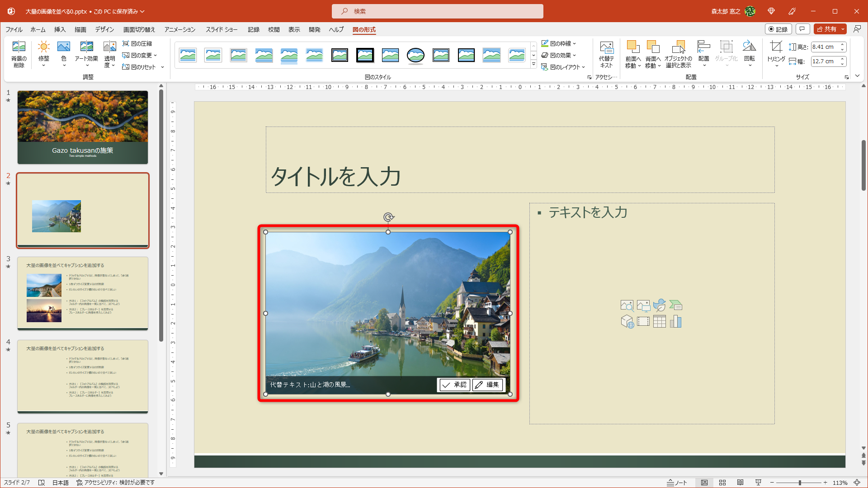Viewport: 868px width, 488px height.
Task: Click the Crop (トリミング) tool icon
Action: [776, 47]
